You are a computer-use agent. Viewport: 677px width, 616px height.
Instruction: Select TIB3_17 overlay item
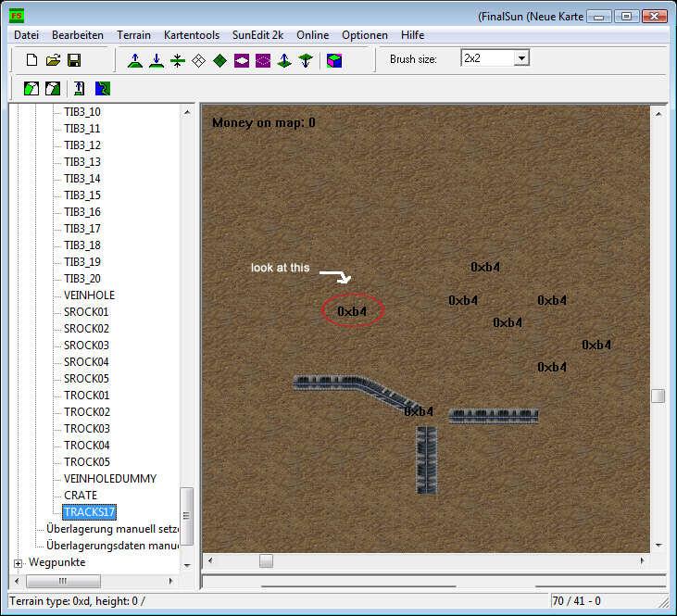(x=82, y=229)
